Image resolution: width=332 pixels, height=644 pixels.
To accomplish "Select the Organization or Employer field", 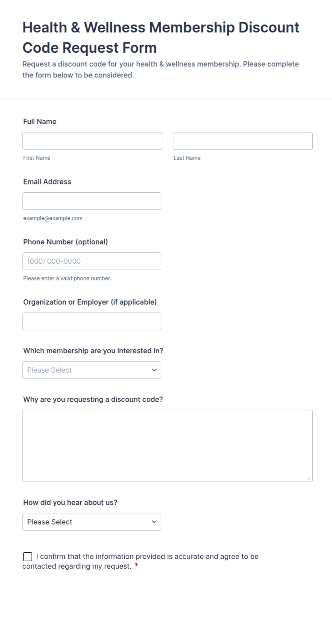I will 92,321.
